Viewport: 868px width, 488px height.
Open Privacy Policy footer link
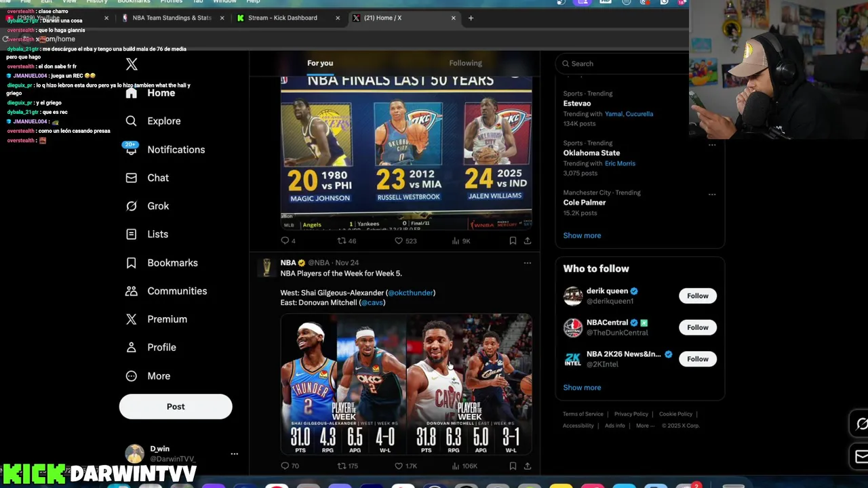pos(631,414)
